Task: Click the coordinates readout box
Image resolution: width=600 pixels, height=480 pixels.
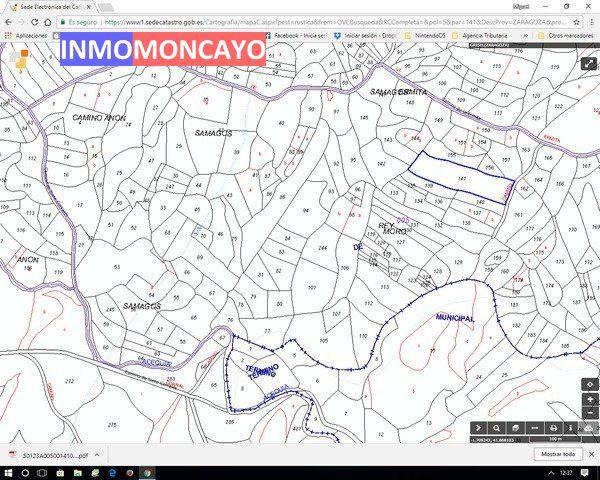Action: [x=499, y=440]
